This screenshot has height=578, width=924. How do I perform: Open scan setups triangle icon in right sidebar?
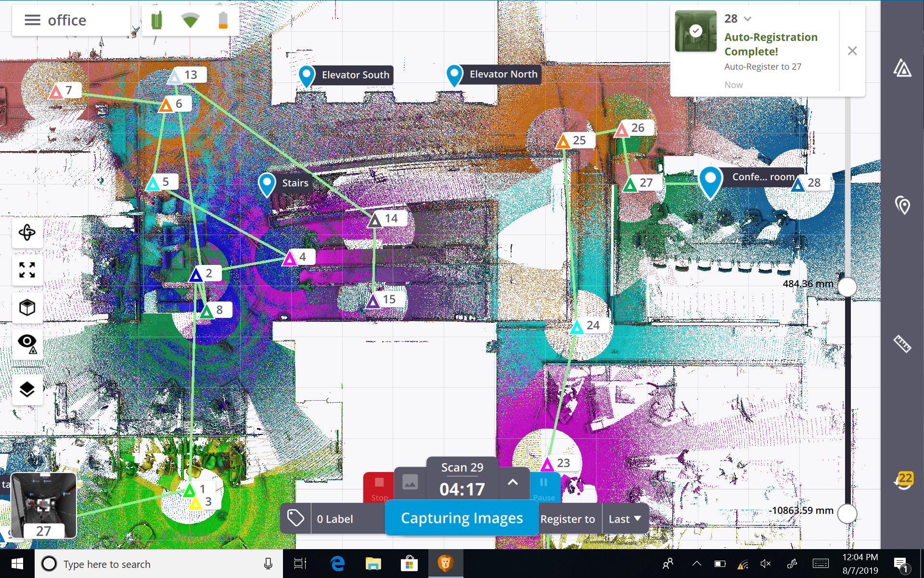[902, 68]
